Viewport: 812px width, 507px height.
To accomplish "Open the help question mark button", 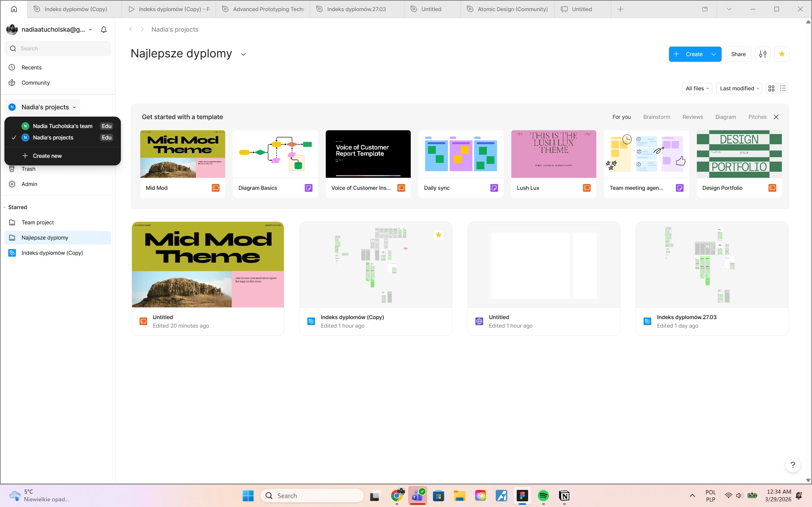I will coord(793,465).
